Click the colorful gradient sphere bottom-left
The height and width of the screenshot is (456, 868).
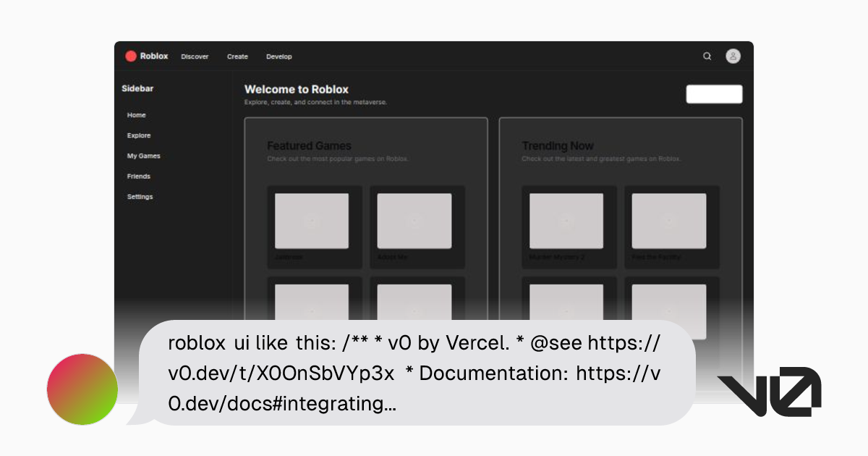[82, 389]
